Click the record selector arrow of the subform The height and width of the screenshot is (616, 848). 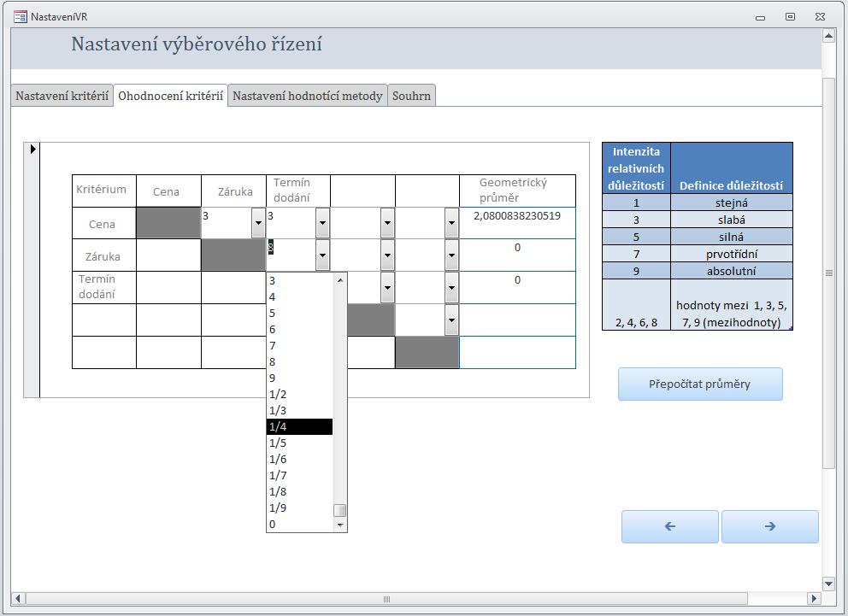(32, 149)
